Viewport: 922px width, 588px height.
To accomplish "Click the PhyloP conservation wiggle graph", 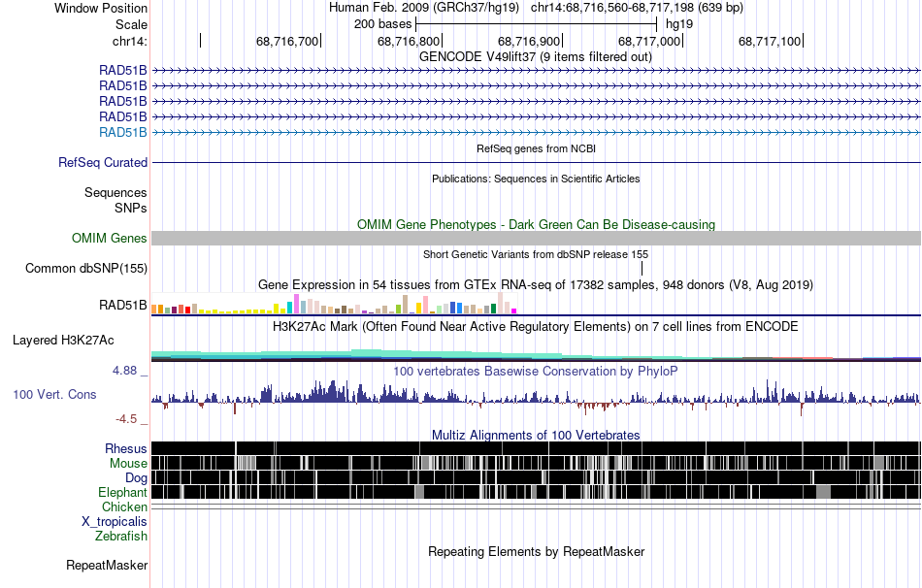I will click(x=536, y=397).
